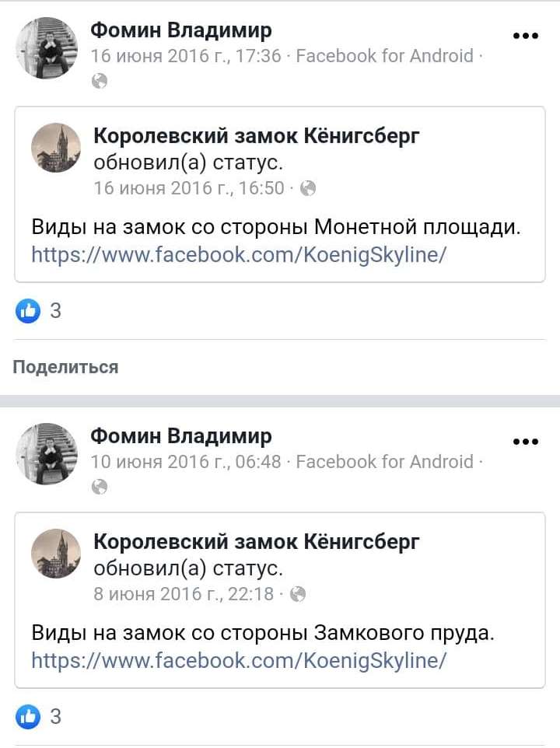Image resolution: width=560 pixels, height=748 pixels.
Task: Click the 8 июня 2016 22:18 timestamp
Action: [x=184, y=594]
